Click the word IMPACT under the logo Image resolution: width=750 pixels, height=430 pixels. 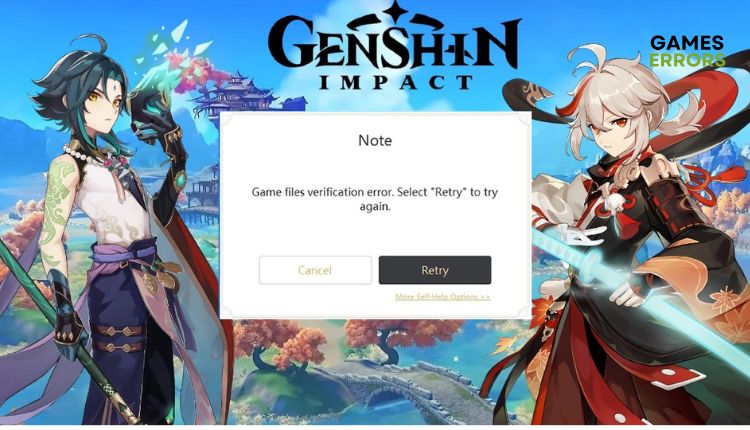(x=396, y=82)
